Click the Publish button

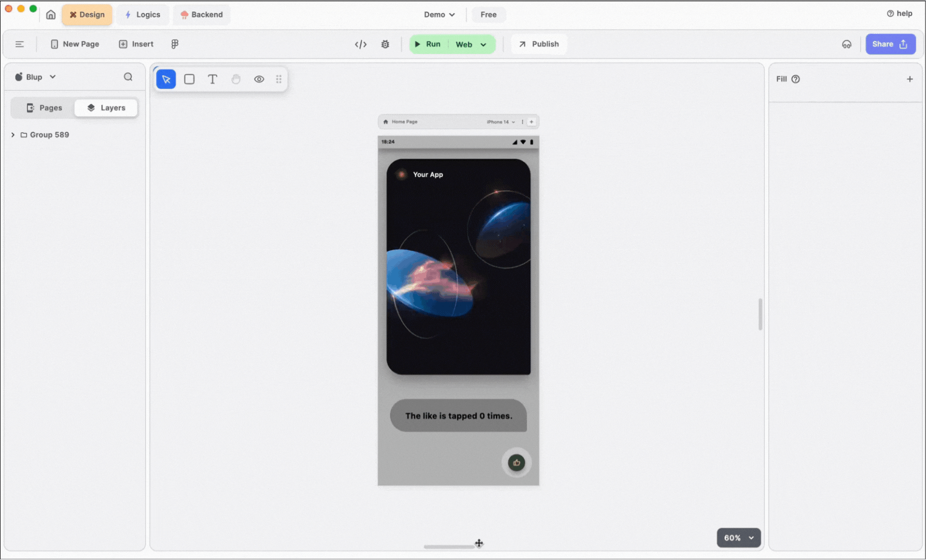coord(539,44)
